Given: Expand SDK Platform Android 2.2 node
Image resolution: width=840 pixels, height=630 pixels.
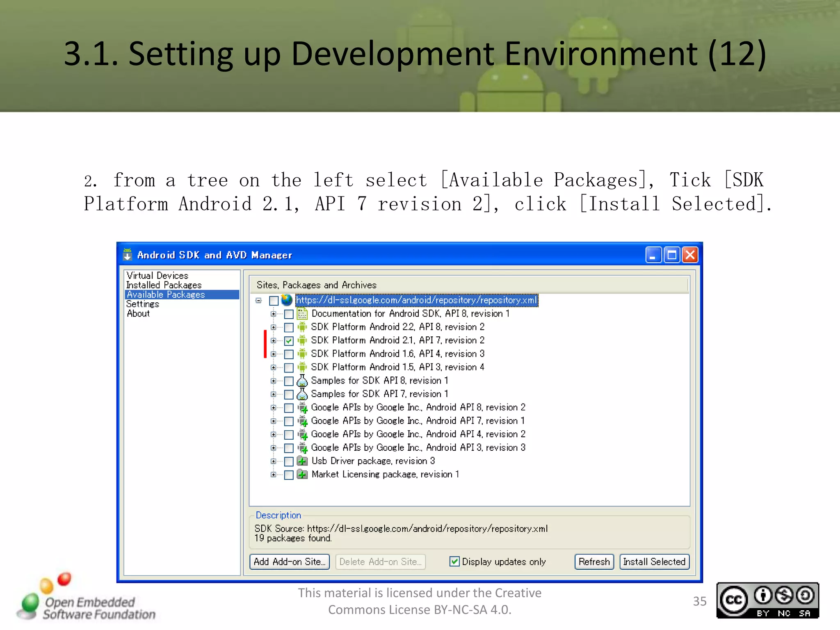Looking at the screenshot, I should pos(273,327).
